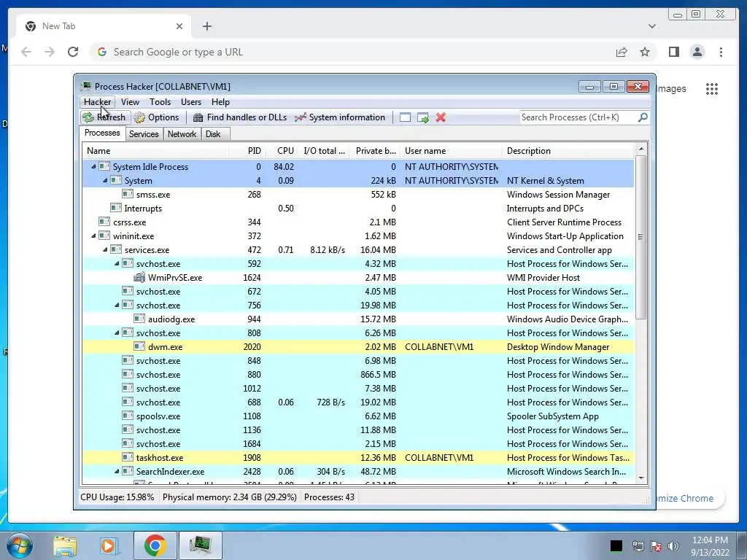Collapse the services.exe tree node
This screenshot has height=560, width=747.
105,249
